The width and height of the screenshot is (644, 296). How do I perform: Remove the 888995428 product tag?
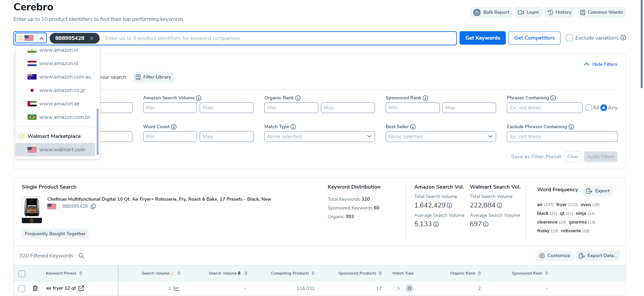coord(92,39)
